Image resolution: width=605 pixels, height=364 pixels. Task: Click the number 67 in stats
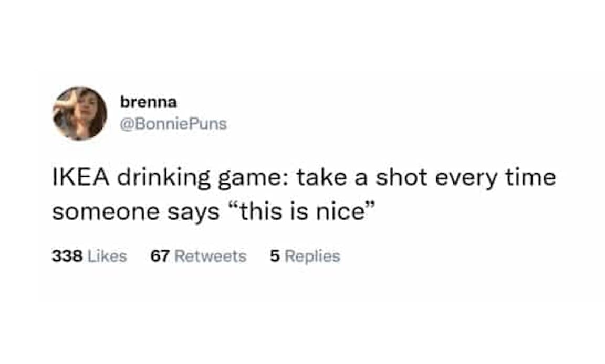160,256
